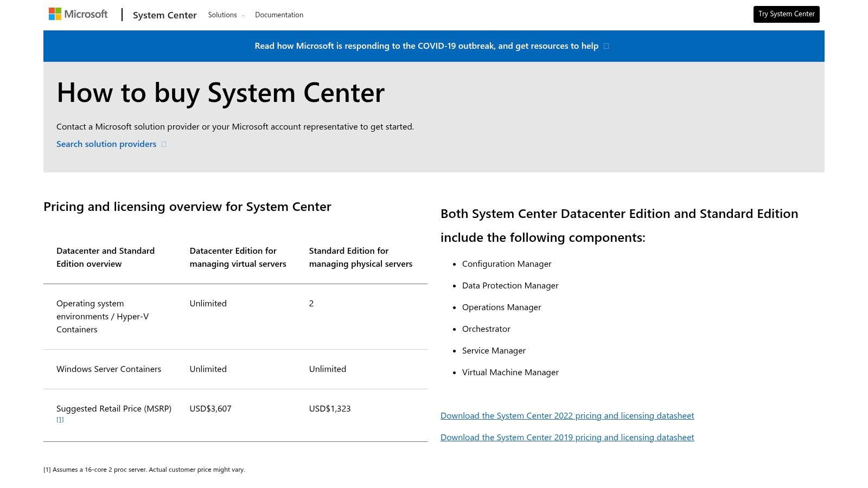Open the Documentation menu item
Viewport: 868px width, 488px height.
[279, 15]
